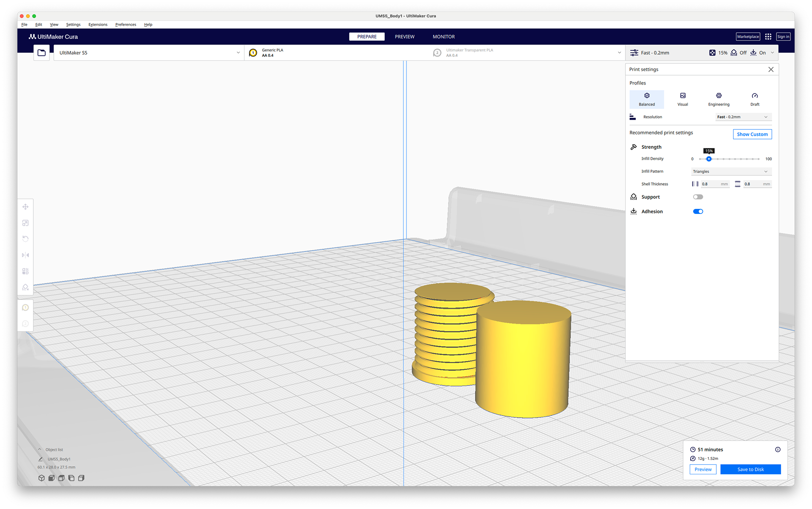Switch to right side view icon
The image size is (812, 509).
coord(81,478)
